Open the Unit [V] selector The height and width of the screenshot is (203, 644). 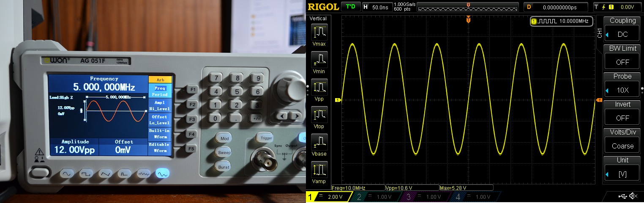[x=622, y=173]
